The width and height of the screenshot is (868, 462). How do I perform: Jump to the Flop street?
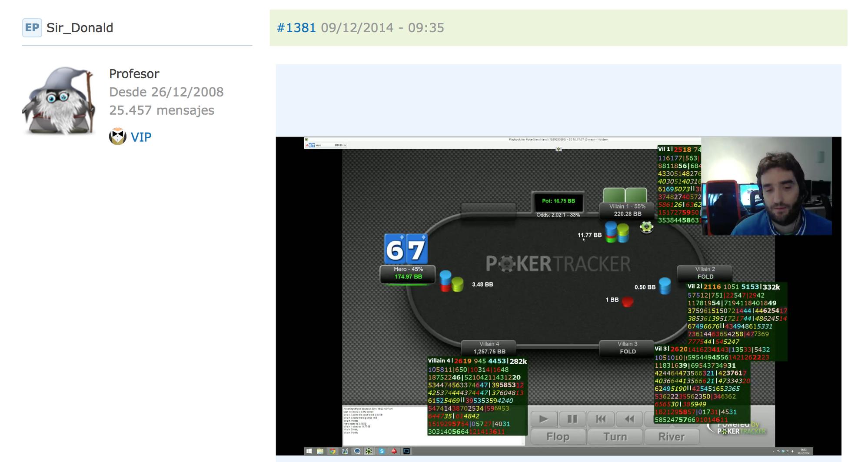(x=558, y=436)
